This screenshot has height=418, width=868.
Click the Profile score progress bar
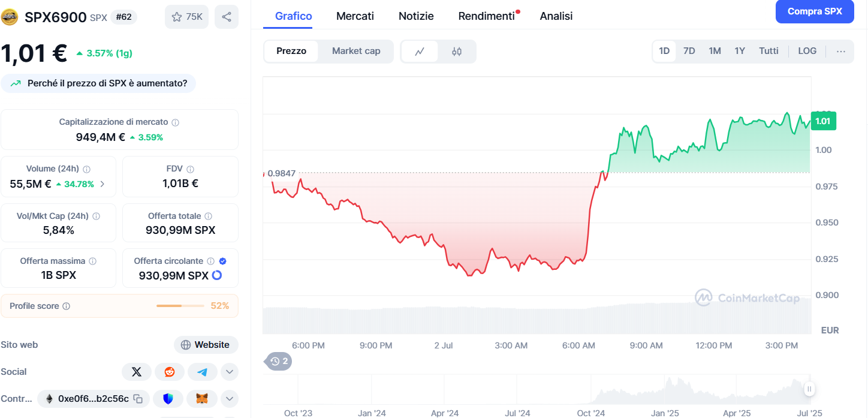[180, 306]
